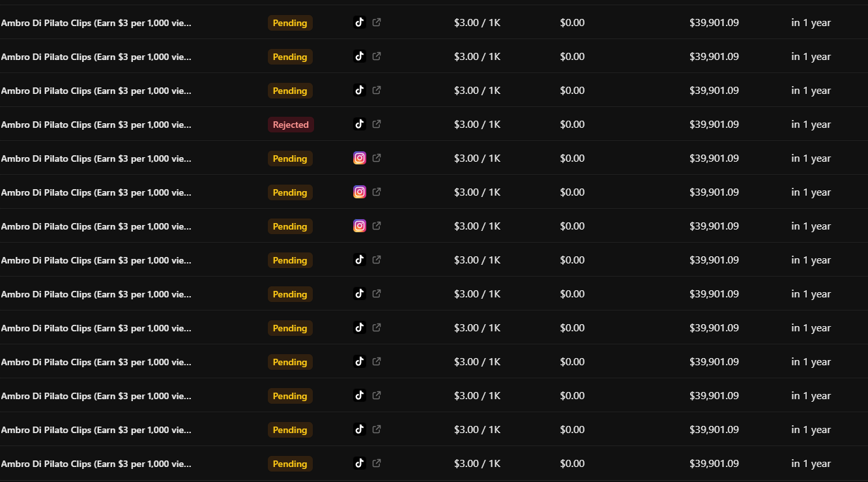This screenshot has width=868, height=482.
Task: Click the Pending badge in the topmost Instagram row
Action: click(290, 158)
